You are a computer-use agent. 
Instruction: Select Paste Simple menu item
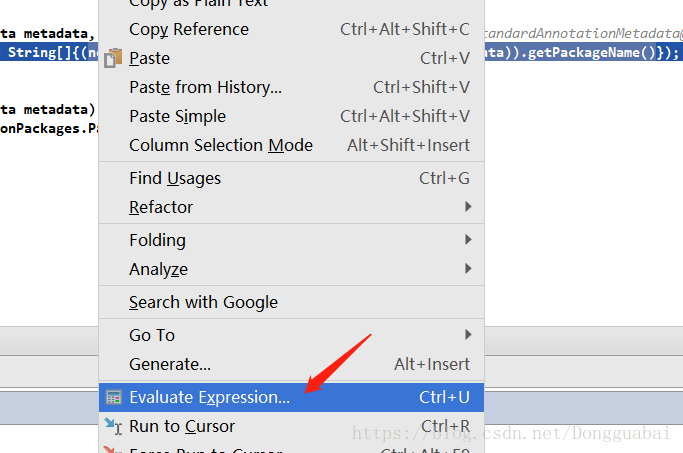point(291,116)
